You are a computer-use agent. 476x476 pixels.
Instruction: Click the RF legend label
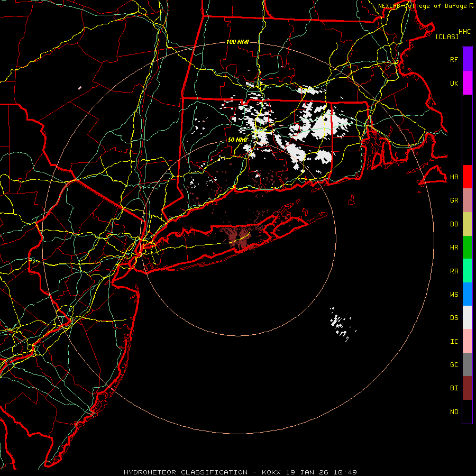(x=454, y=59)
